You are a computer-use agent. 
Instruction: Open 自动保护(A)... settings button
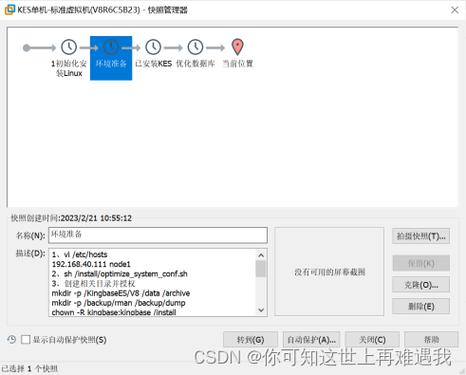311,340
